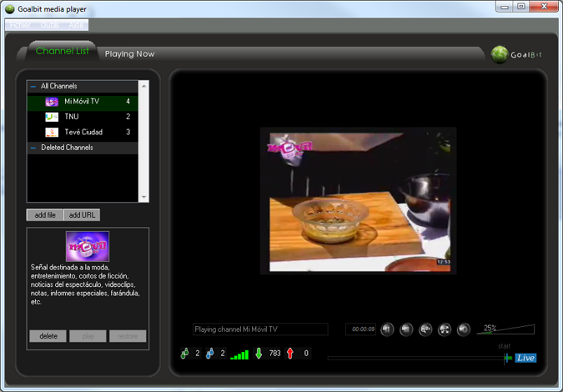Click the channel list scroll up arrow
The height and width of the screenshot is (392, 563).
pos(143,86)
